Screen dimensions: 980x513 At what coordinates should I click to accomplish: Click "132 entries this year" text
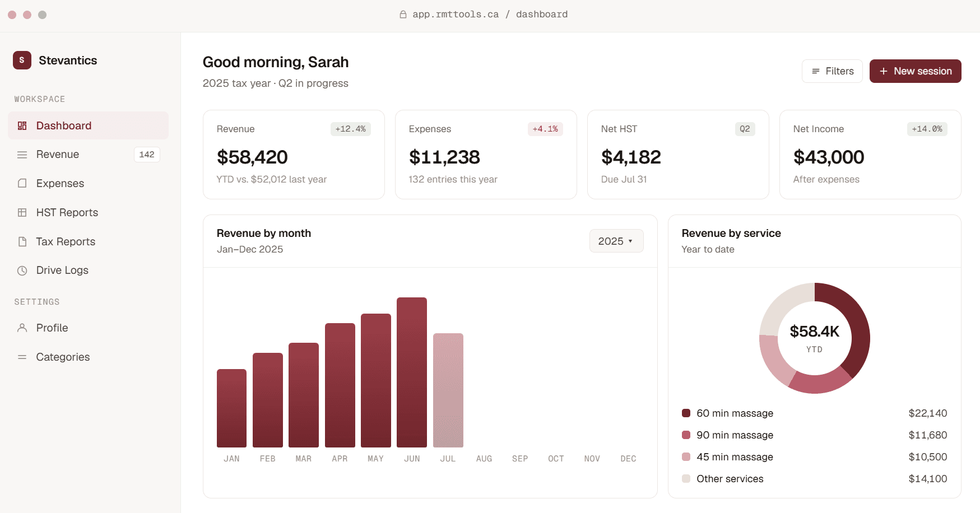tap(453, 179)
